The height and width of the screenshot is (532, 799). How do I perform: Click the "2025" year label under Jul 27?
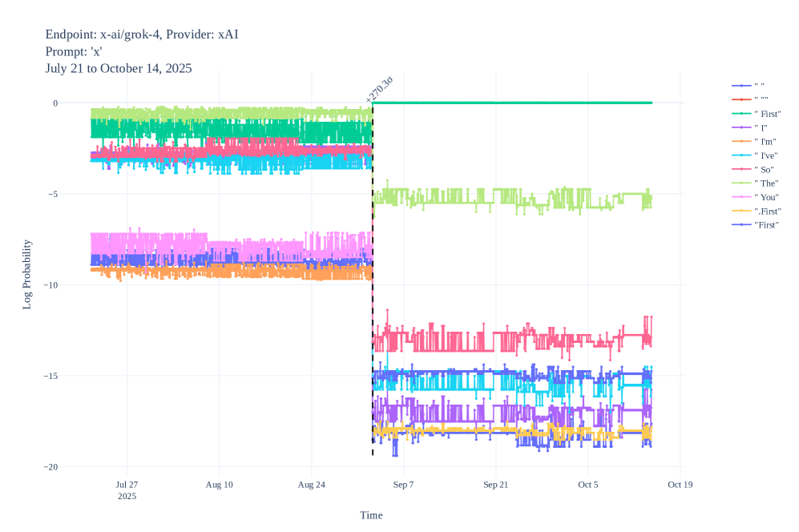(127, 496)
